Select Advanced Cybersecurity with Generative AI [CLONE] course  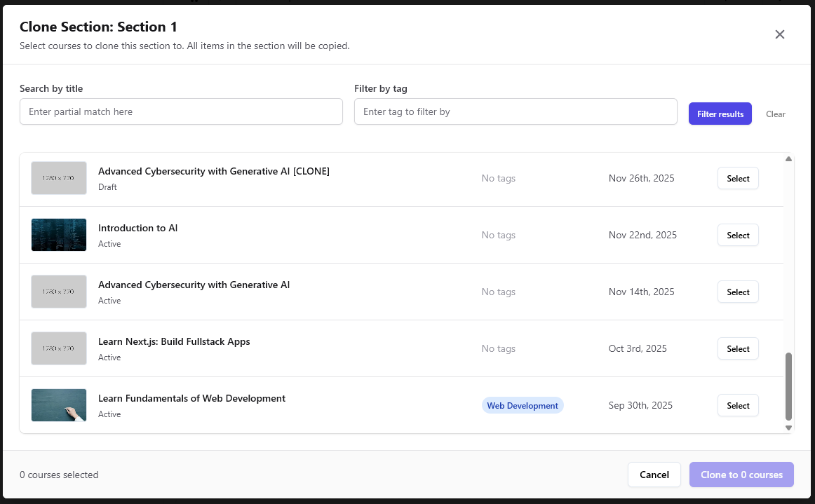point(737,179)
